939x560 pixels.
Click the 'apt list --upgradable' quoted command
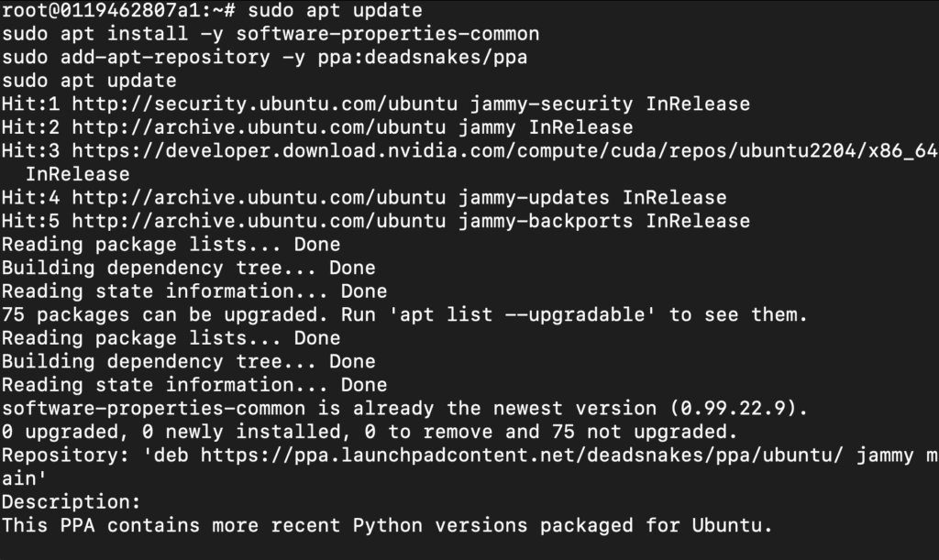[x=522, y=314]
